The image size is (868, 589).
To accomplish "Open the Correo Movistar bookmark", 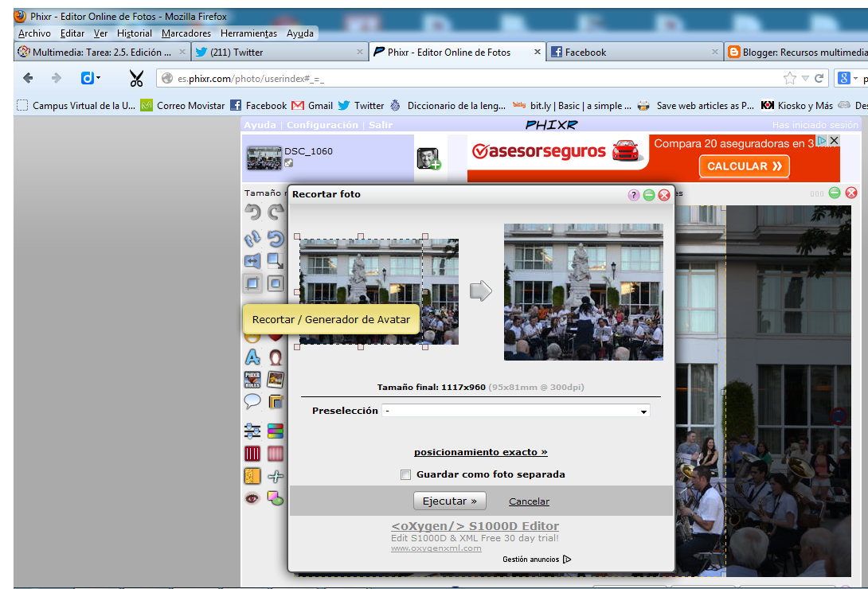I will (x=182, y=106).
